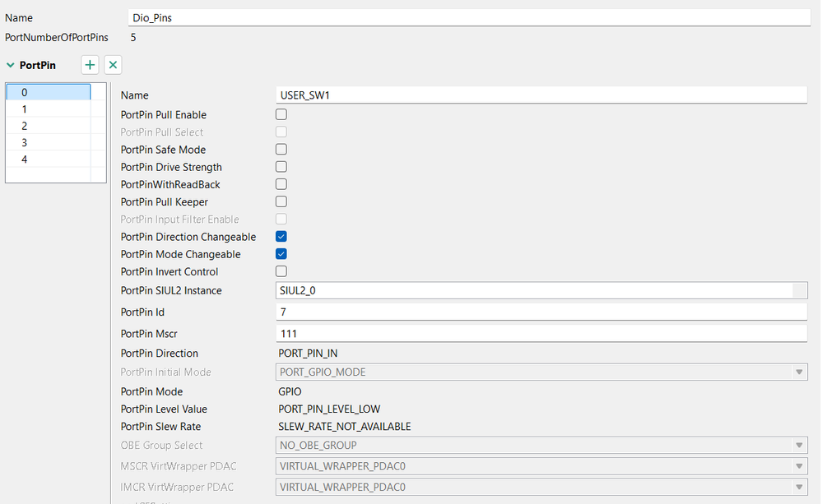Viewport: 822px width, 504px height.
Task: Open the IMCR VirtWrapper PDAC dropdown
Action: pyautogui.click(x=801, y=488)
